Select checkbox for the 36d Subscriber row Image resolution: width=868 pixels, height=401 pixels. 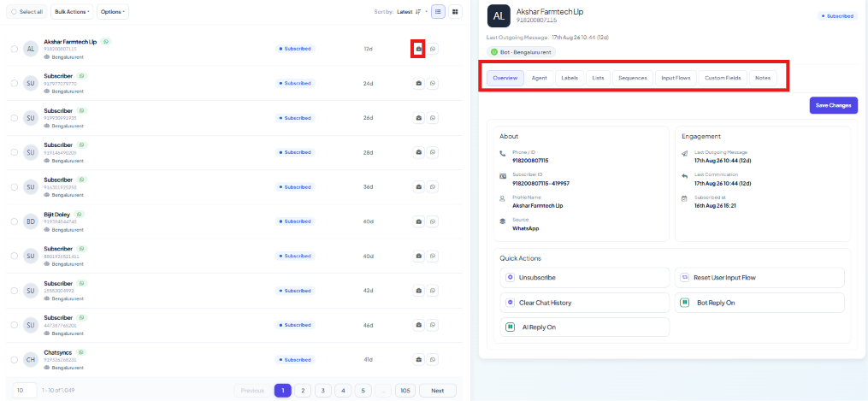point(15,187)
